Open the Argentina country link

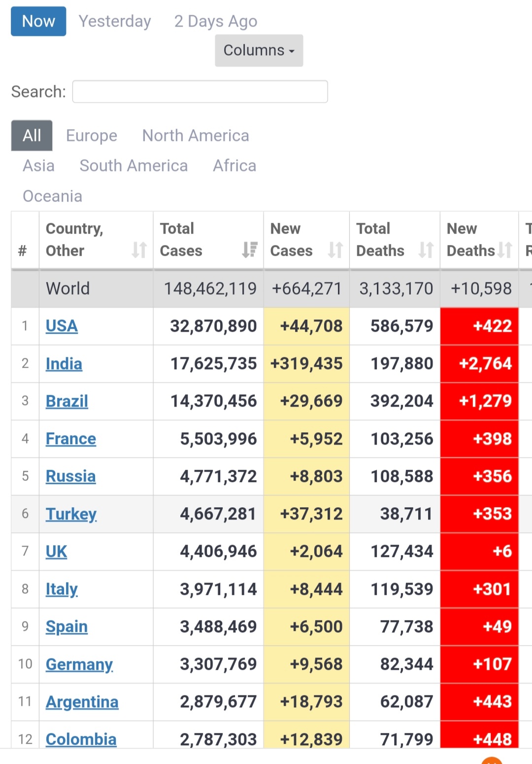coord(82,702)
